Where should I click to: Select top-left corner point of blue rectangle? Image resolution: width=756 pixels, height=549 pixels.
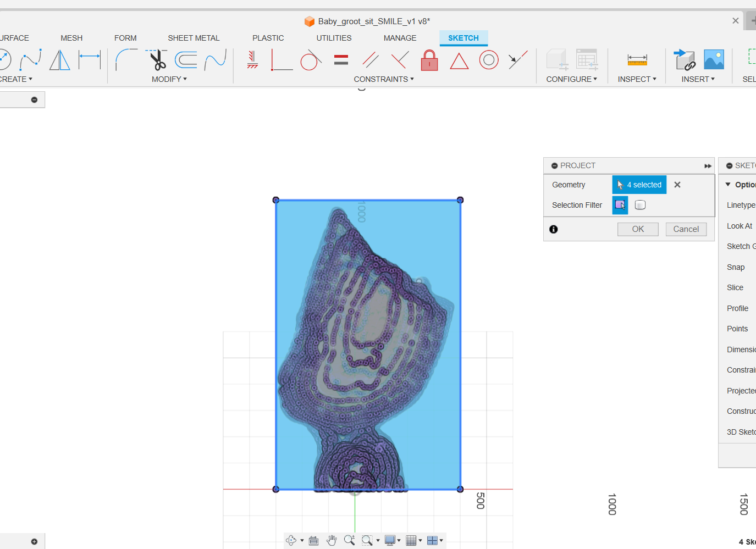click(x=276, y=200)
